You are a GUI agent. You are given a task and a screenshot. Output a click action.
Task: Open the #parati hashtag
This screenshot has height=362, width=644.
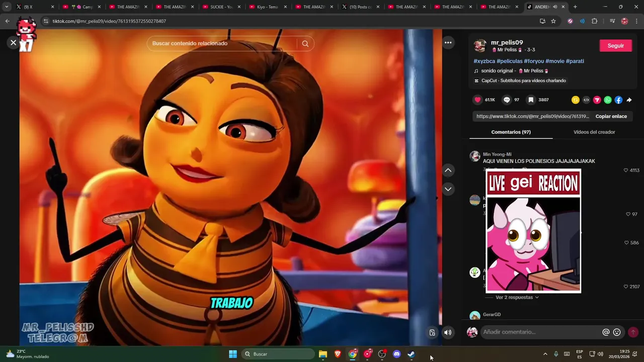point(575,61)
